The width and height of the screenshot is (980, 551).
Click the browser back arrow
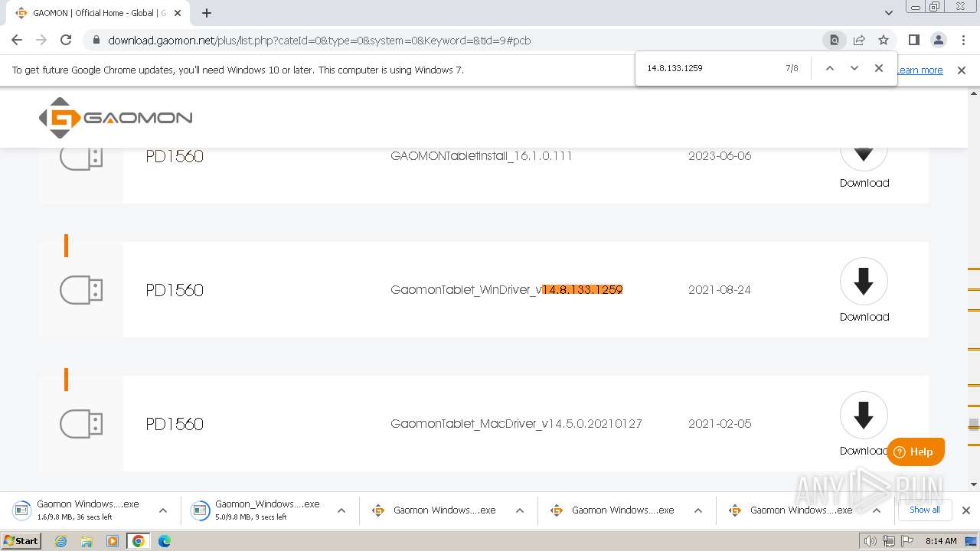17,40
